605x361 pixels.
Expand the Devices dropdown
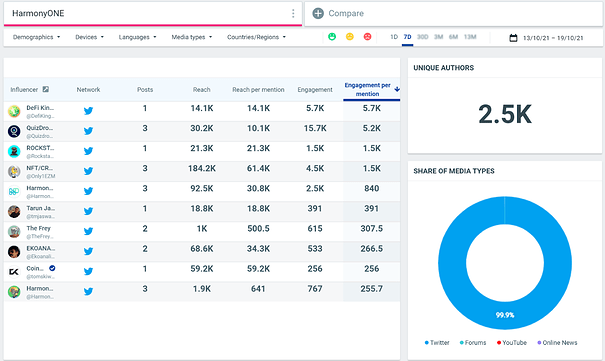pyautogui.click(x=90, y=37)
